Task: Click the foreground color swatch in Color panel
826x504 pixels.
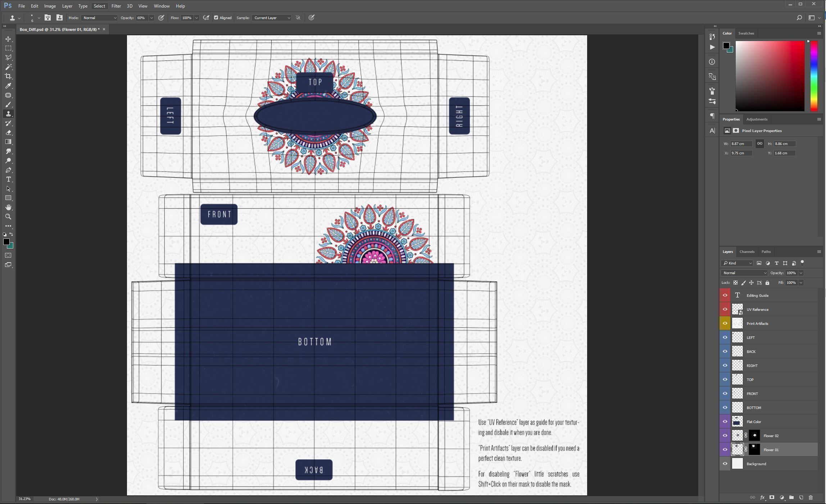Action: 726,46
